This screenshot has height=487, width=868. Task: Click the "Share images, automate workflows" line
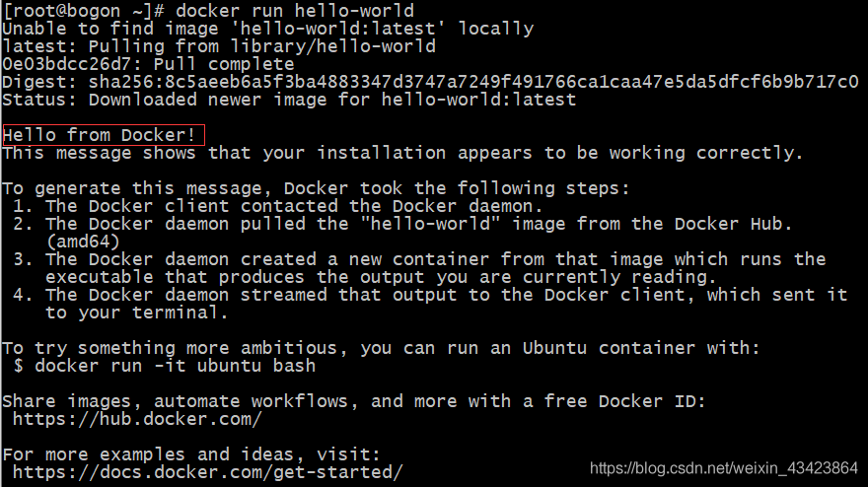coord(352,401)
